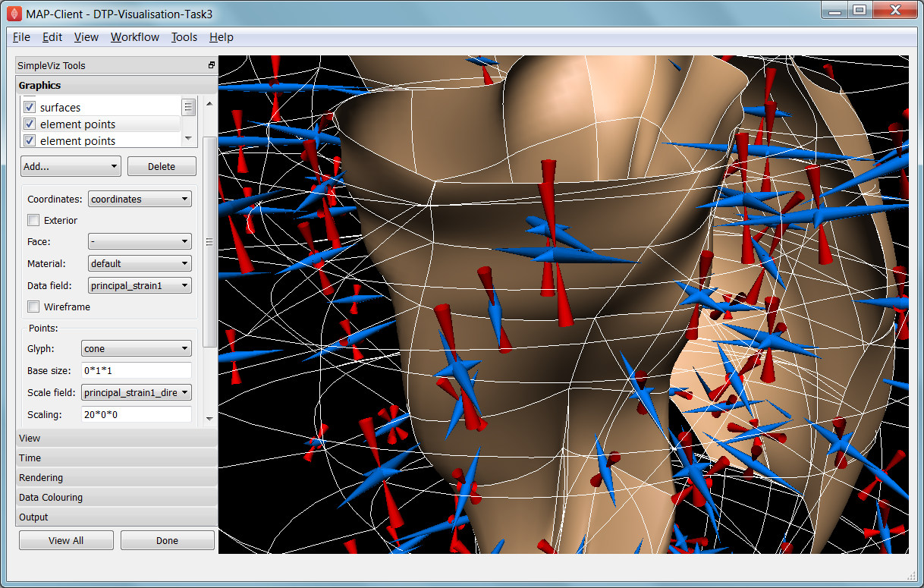Open the Face dropdown
The image size is (924, 588).
(x=140, y=241)
